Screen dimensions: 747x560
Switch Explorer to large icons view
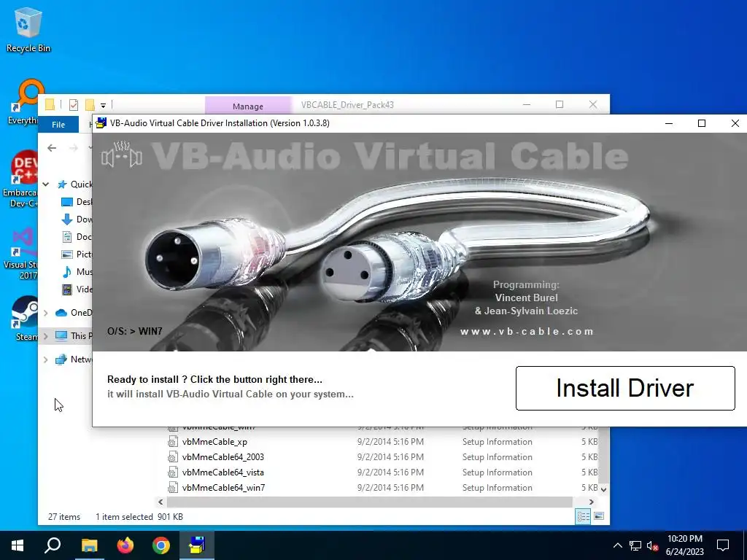[599, 517]
